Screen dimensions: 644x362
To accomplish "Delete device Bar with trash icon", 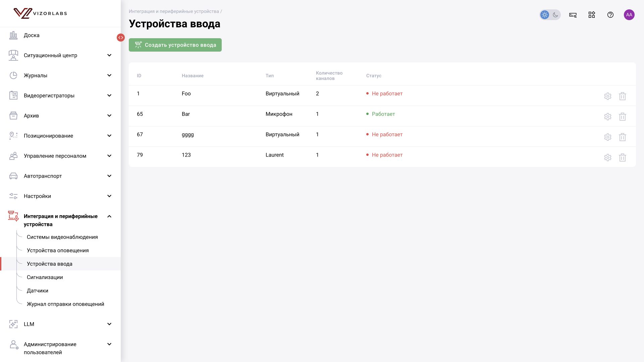I will pos(623,117).
